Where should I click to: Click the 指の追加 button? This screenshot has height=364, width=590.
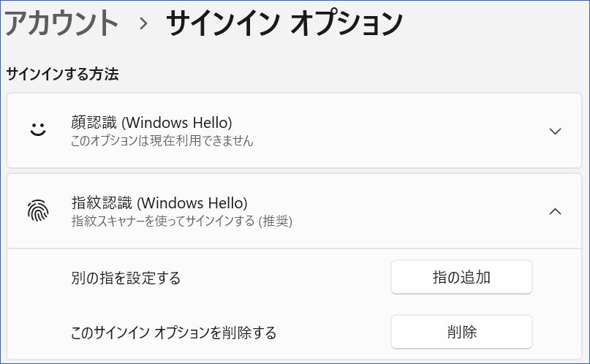[x=461, y=277]
